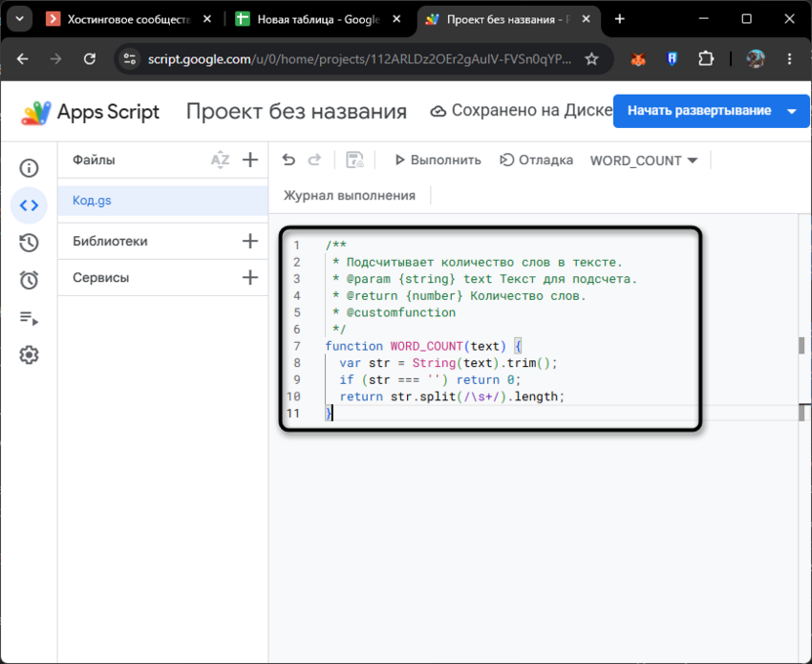Click the 'var str = String(text)' line
812x664 pixels.
tap(449, 363)
